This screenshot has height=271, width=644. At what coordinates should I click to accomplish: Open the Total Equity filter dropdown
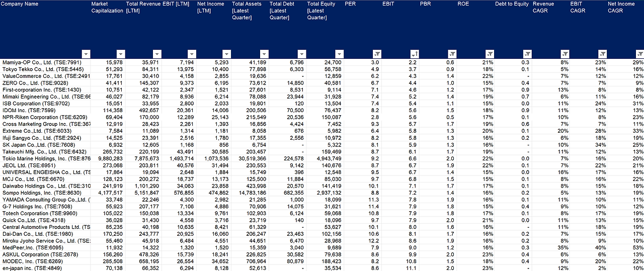339,54
